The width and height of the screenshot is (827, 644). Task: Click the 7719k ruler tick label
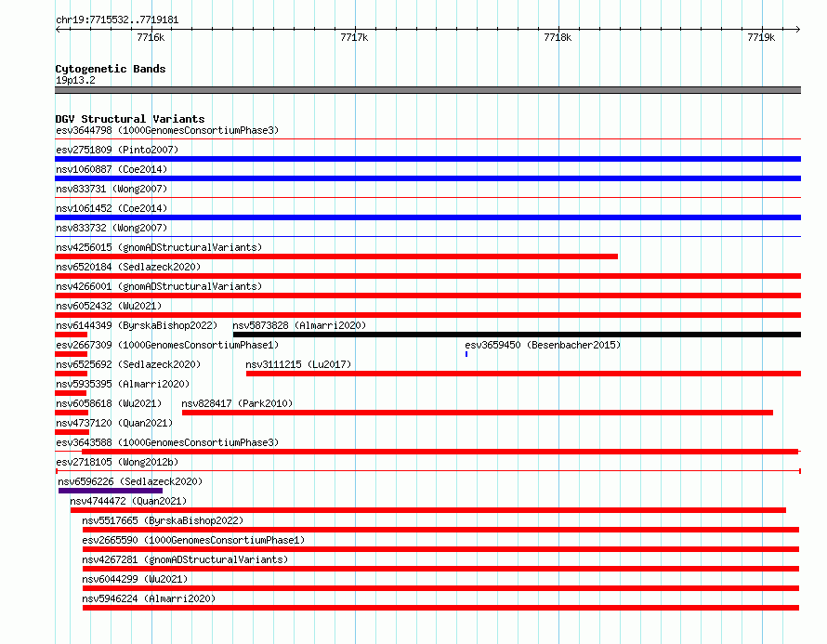(761, 37)
